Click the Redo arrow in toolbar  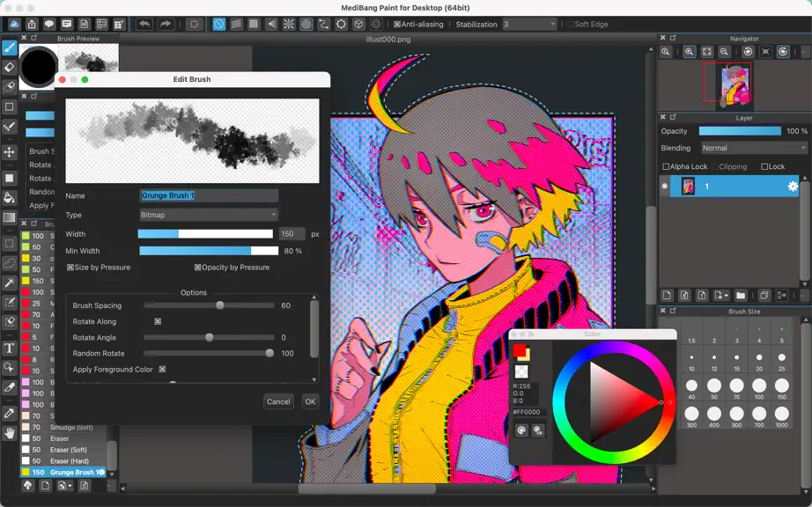pos(166,24)
